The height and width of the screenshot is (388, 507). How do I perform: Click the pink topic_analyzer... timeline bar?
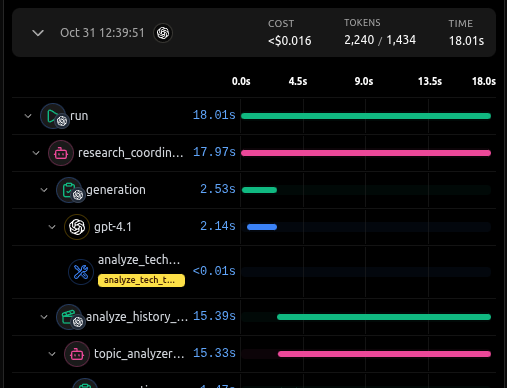[384, 354]
